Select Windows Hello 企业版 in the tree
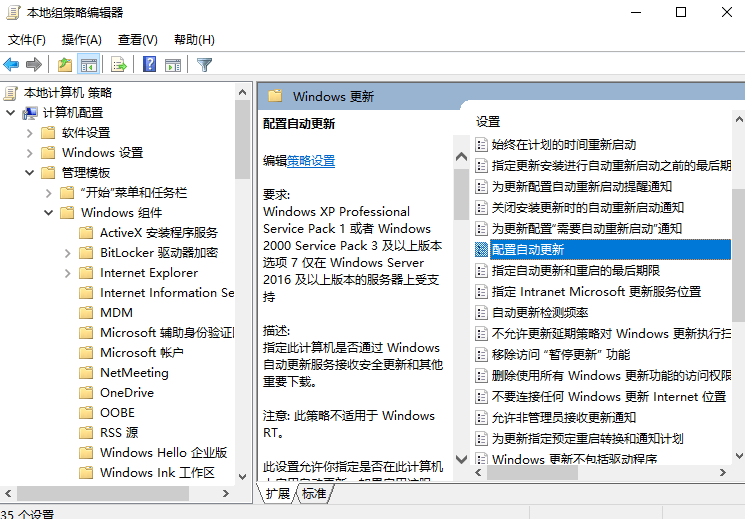Viewport: 745px width, 519px height. [x=163, y=452]
